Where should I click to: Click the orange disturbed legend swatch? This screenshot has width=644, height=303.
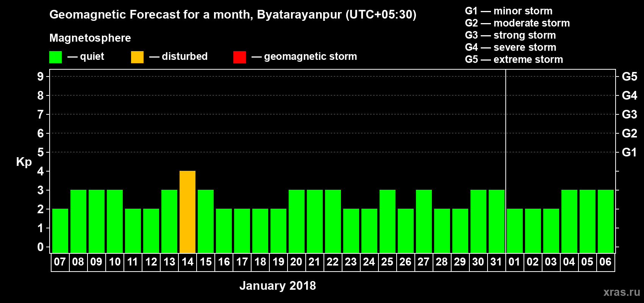[137, 57]
